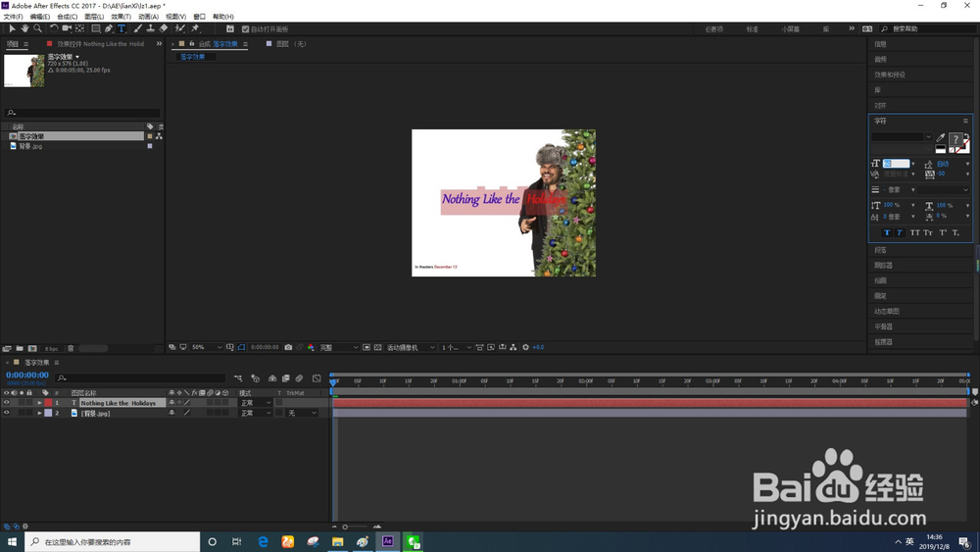
Task: Select the Zoom magnifier tool
Action: pyautogui.click(x=38, y=28)
